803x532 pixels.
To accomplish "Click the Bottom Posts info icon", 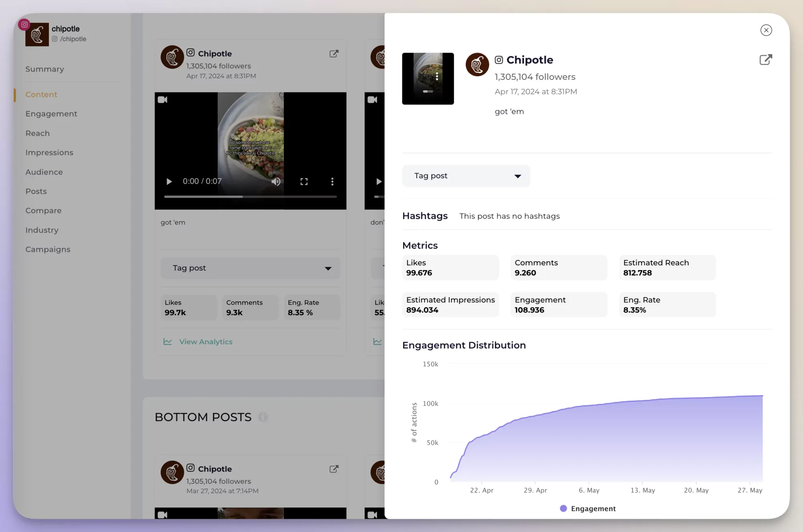I will pyautogui.click(x=263, y=417).
